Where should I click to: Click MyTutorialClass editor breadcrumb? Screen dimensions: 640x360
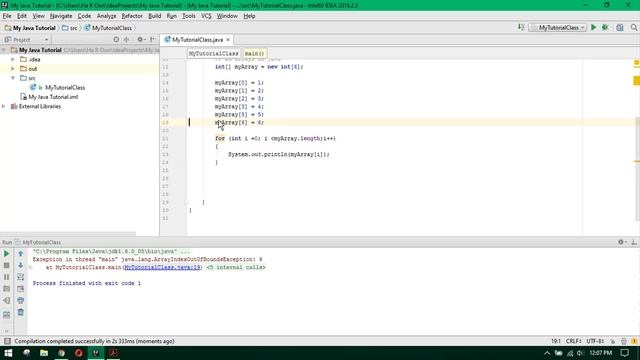[213, 53]
